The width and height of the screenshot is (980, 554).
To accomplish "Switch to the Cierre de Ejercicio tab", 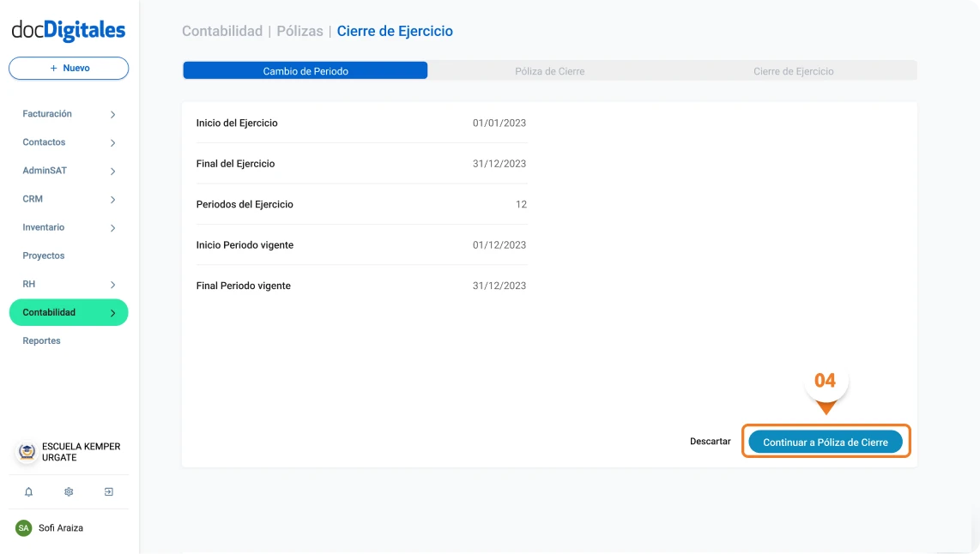I will (x=793, y=71).
